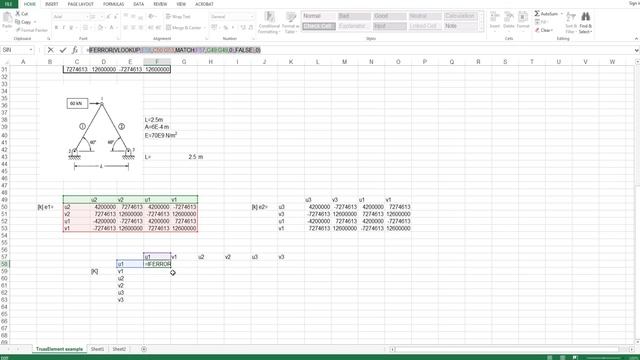Apply Bold formatting
The image size is (640, 360).
click(x=56, y=28)
